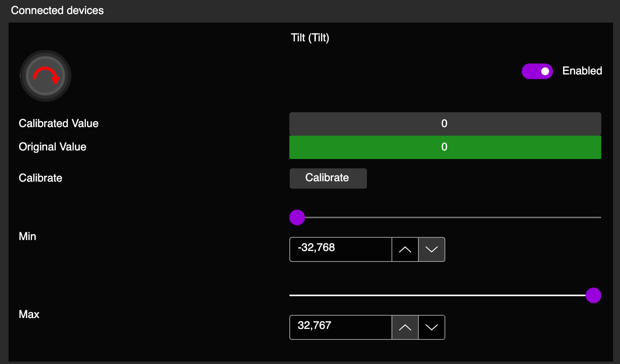The height and width of the screenshot is (364, 620).
Task: Click the Enabled label text
Action: point(582,71)
